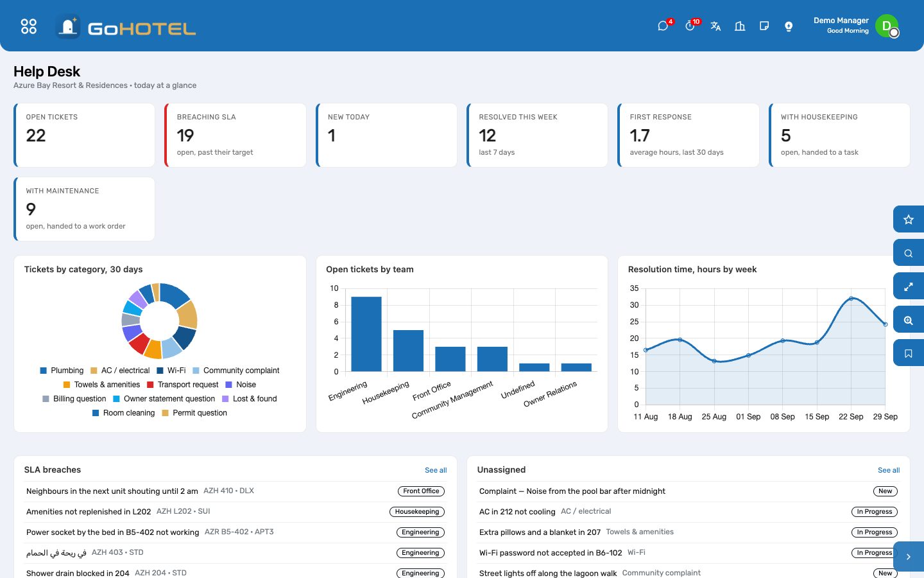Open chat messages with 4 unread
This screenshot has height=578, width=924.
[663, 26]
